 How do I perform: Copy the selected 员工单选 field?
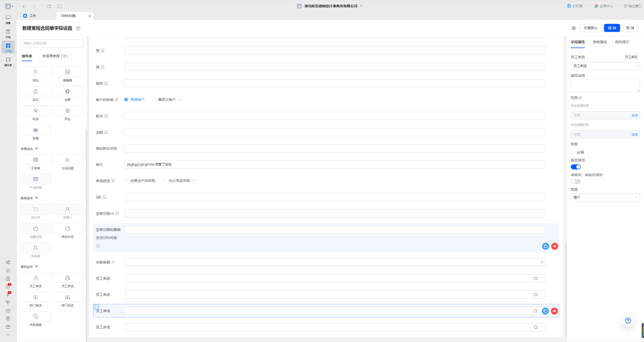pyautogui.click(x=545, y=311)
